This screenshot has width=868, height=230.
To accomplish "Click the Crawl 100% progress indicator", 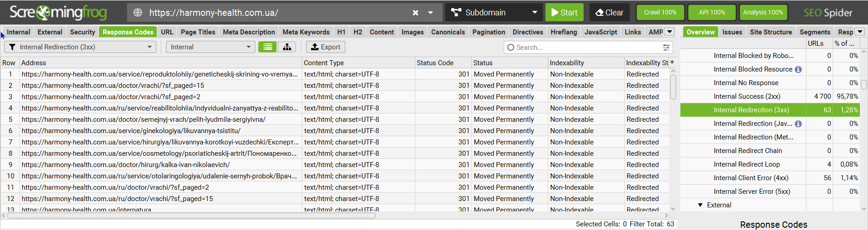I will click(x=660, y=13).
